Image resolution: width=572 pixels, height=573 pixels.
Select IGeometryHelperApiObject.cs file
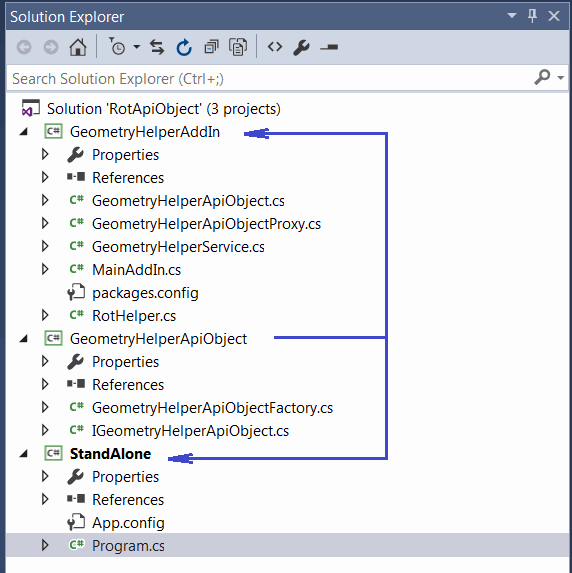point(190,430)
